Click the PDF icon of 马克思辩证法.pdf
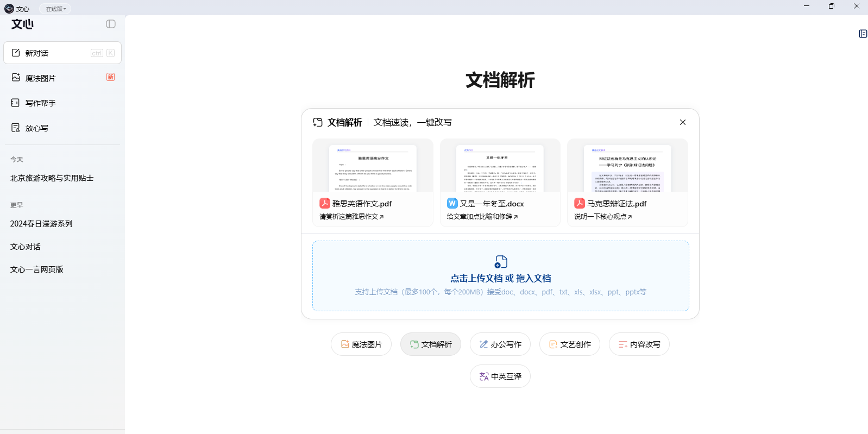Screen dimensions: 868x434 580,203
